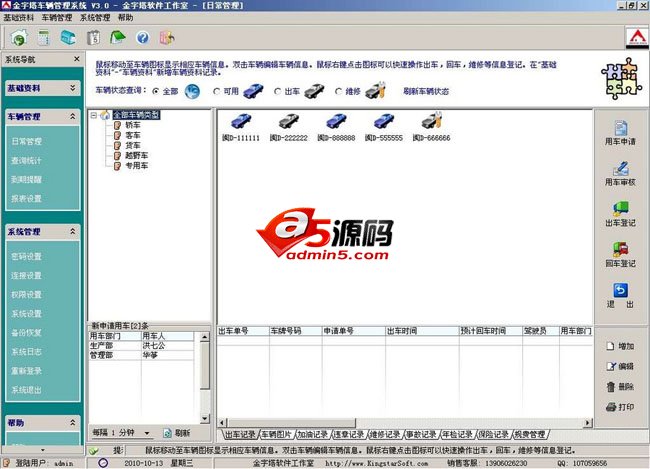Viewport: 650px width, 469px height.
Task: Select 专用车 in vehicle type tree
Action: tap(136, 165)
